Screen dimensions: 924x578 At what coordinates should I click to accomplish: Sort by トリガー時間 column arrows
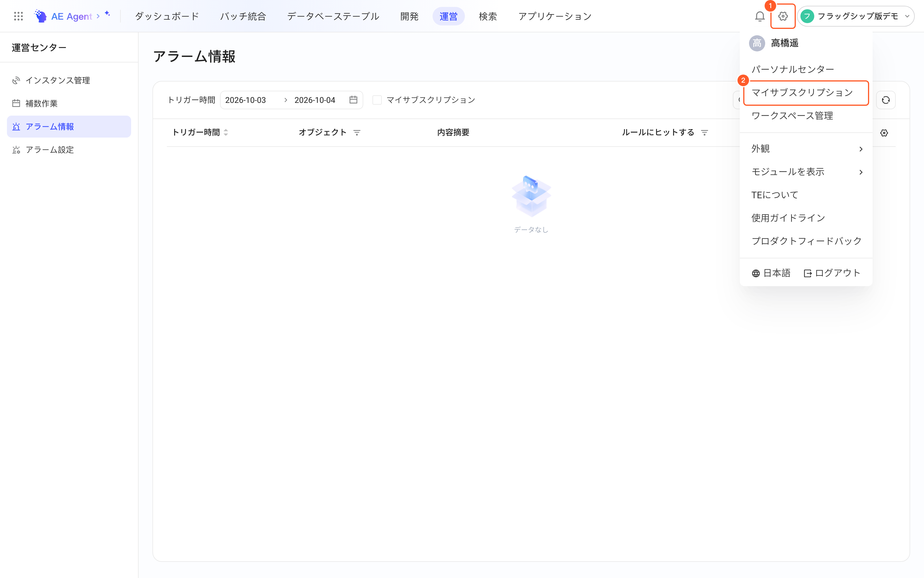point(226,132)
